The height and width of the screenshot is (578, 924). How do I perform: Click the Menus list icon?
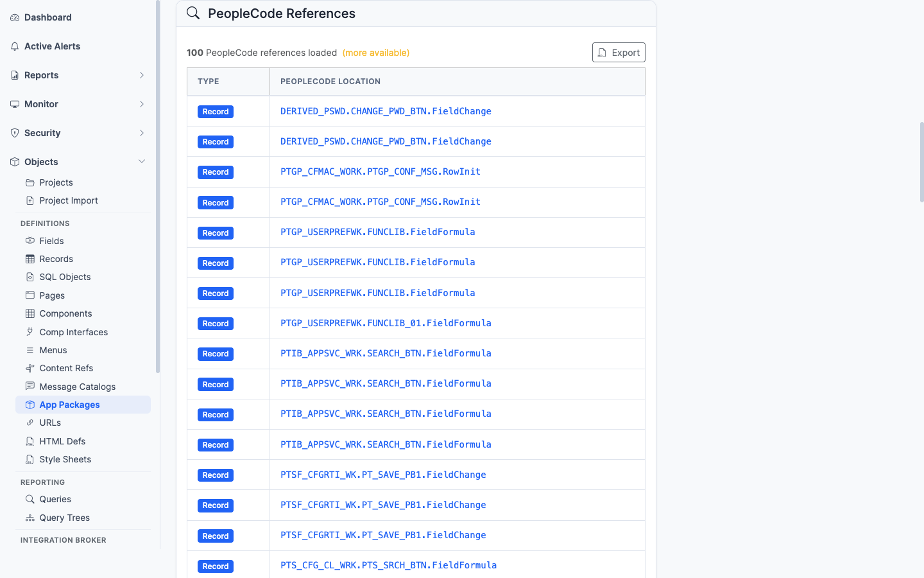coord(30,350)
